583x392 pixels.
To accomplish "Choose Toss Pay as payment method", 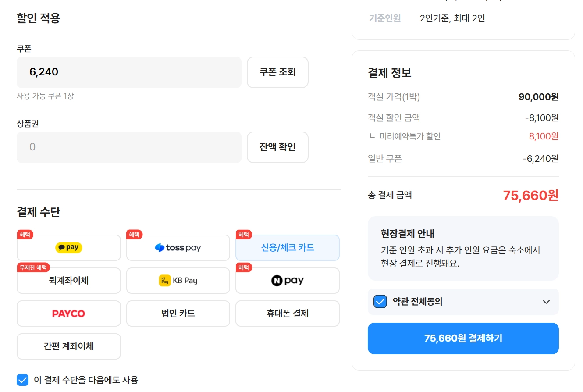I will 178,248.
